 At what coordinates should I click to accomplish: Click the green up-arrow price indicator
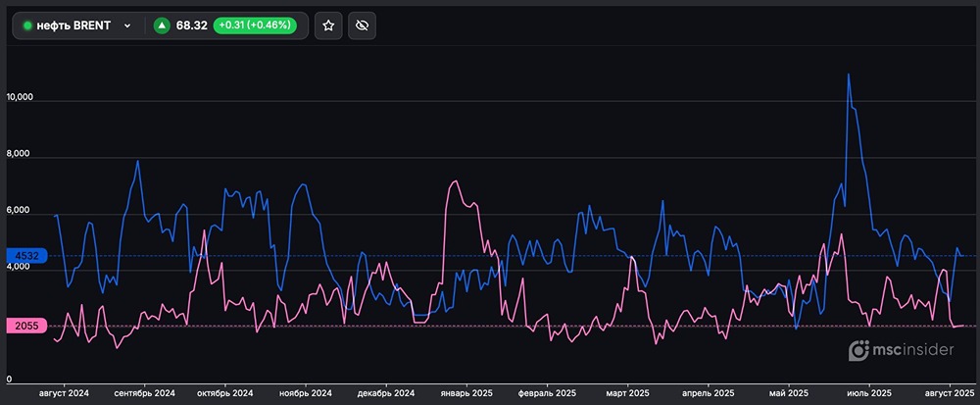click(x=162, y=25)
